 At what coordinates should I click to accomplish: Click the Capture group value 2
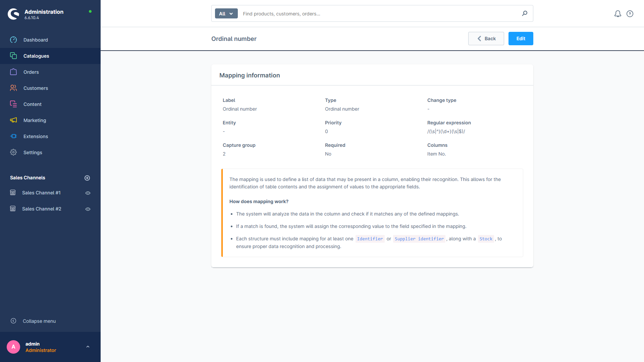click(x=224, y=154)
